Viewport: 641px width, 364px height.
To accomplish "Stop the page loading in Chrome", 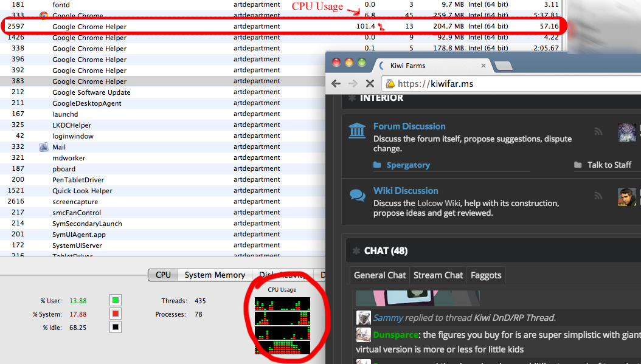I will point(370,84).
